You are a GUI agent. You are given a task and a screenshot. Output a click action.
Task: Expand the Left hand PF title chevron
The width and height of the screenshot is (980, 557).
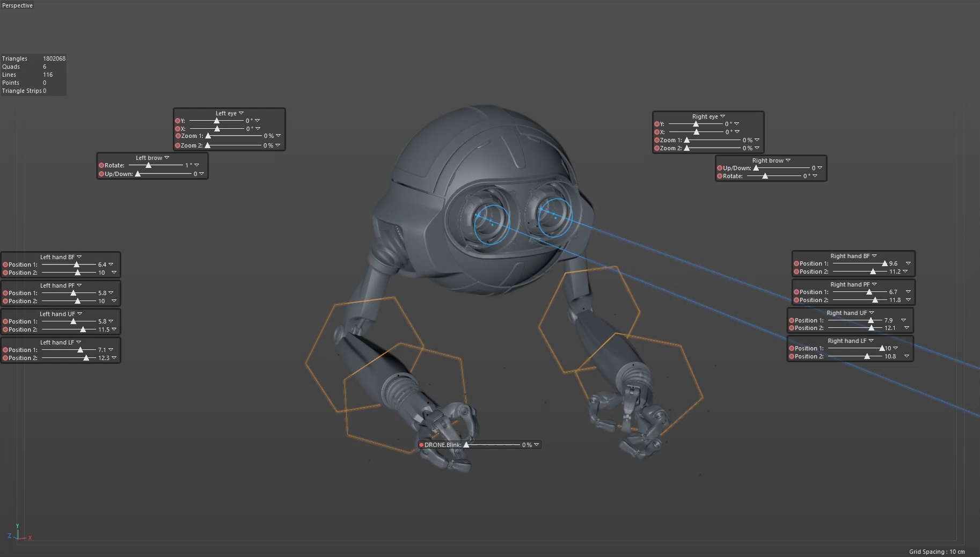(79, 285)
